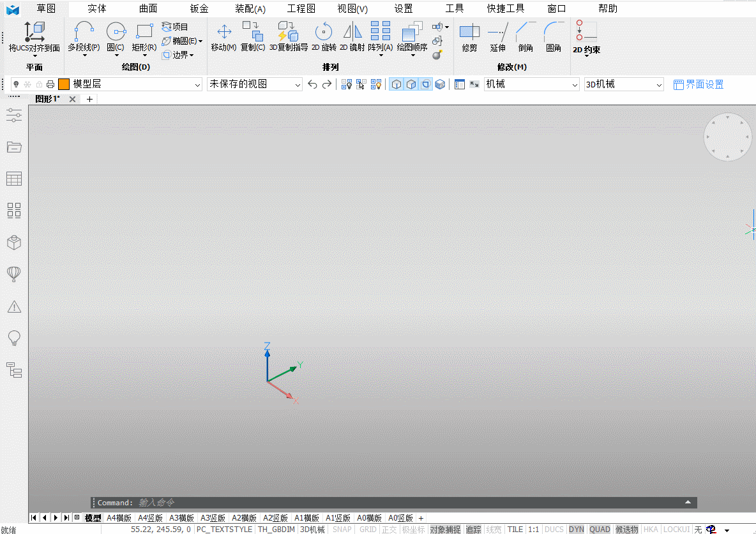
Task: Click the Copy (复制) tool
Action: (253, 36)
